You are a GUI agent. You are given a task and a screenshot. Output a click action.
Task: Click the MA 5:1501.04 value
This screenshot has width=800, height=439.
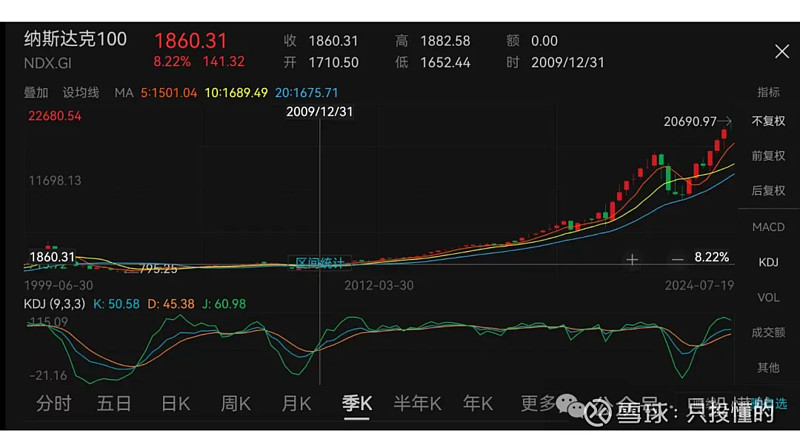point(169,93)
